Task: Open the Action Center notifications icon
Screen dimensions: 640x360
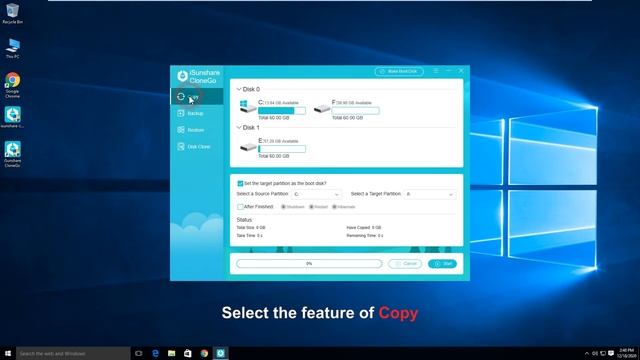Action: click(x=611, y=353)
